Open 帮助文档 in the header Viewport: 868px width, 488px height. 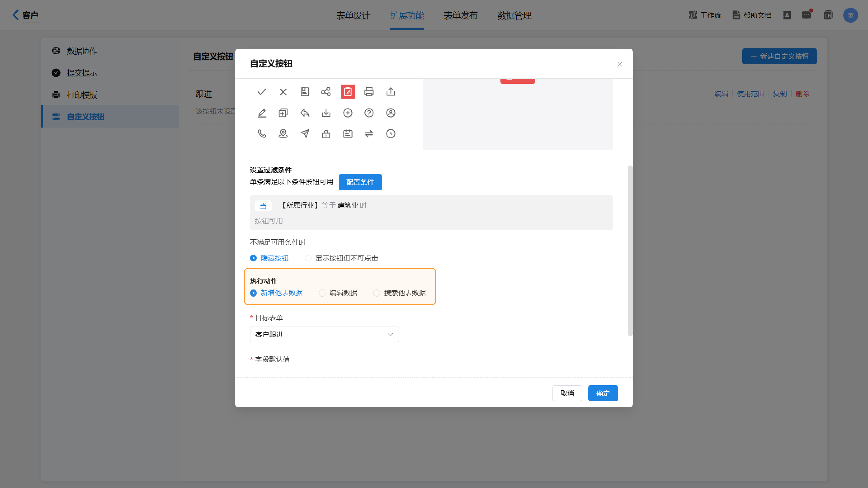[x=752, y=15]
